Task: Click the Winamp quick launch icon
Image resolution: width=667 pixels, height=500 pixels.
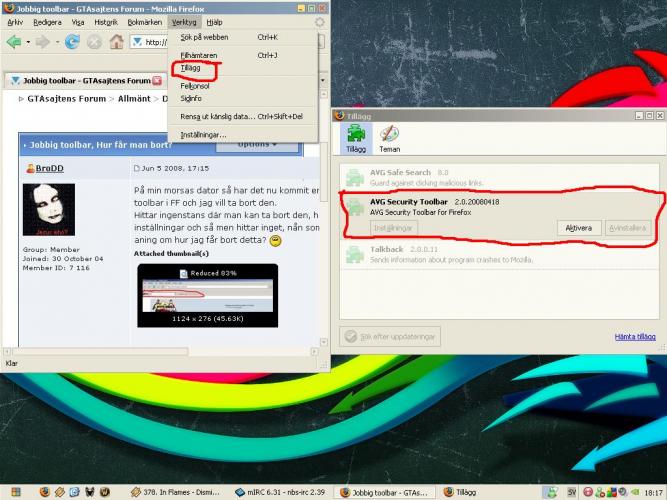Action: coord(60,492)
